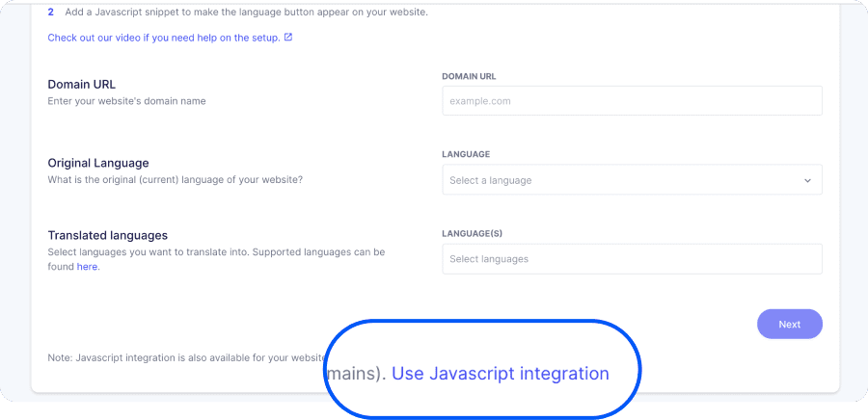Image resolution: width=868 pixels, height=420 pixels.
Task: Expand the original language chevron arrow
Action: click(807, 180)
